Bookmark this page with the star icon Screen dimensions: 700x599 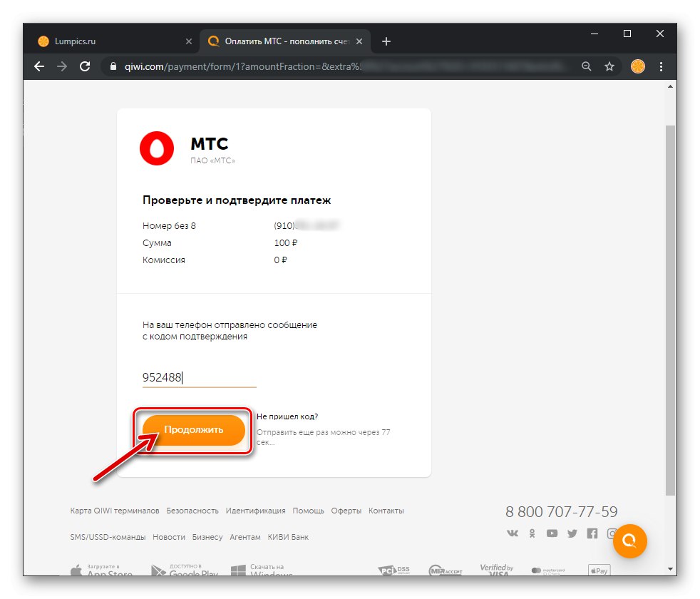point(609,66)
